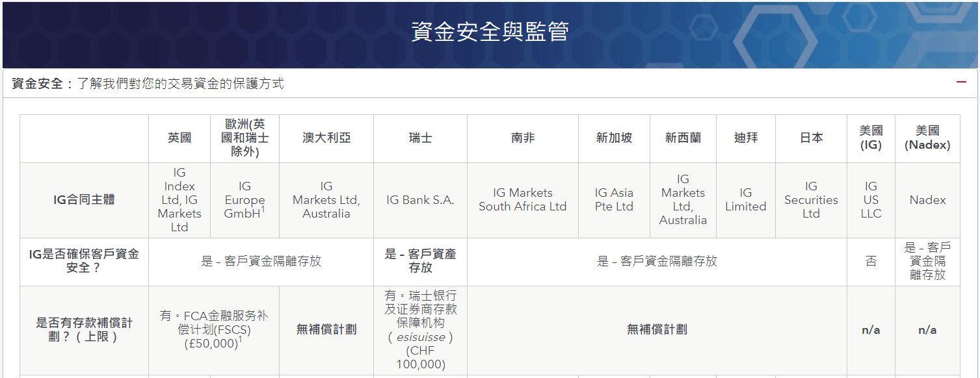Click the IG是否確保客戶資金安全 row header
980x378 pixels.
85,261
